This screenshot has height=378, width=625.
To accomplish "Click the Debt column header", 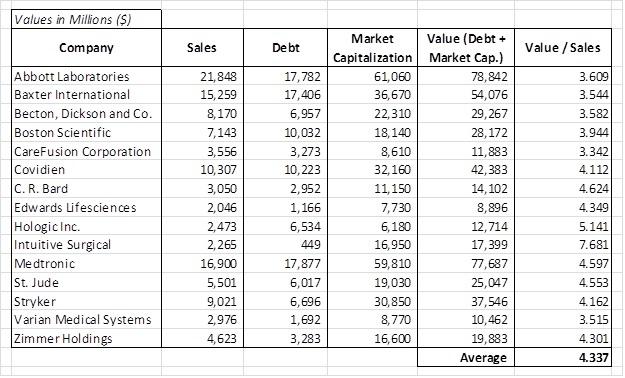I will click(285, 47).
